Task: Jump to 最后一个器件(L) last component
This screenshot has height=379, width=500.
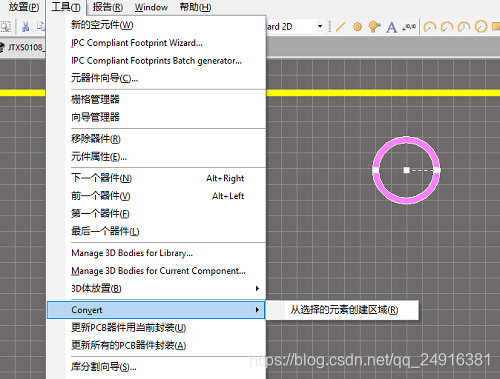Action: tap(156, 231)
